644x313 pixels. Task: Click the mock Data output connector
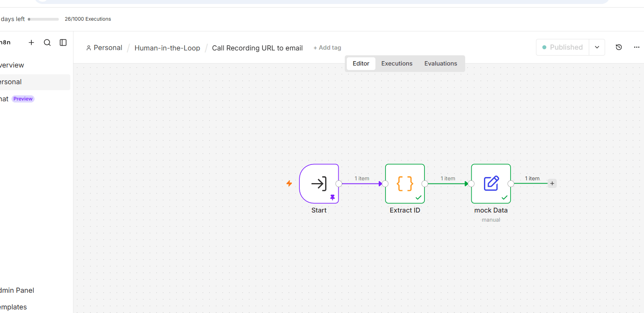(511, 184)
